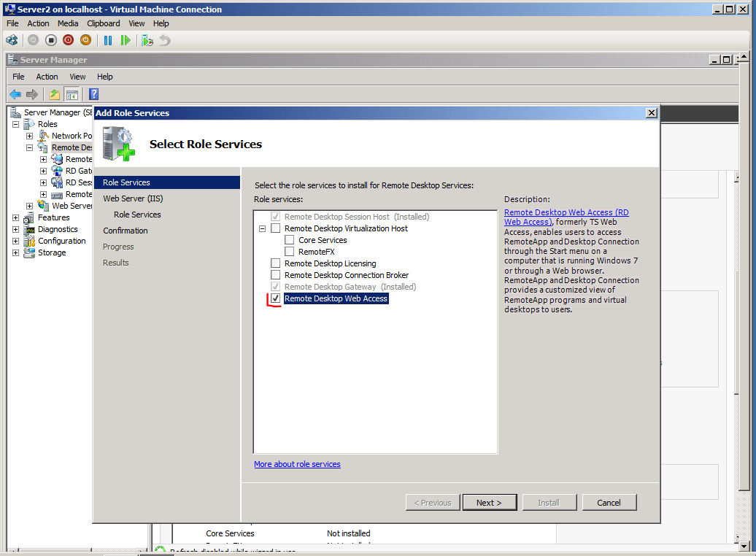Open VM Connection File menu

pyautogui.click(x=12, y=23)
